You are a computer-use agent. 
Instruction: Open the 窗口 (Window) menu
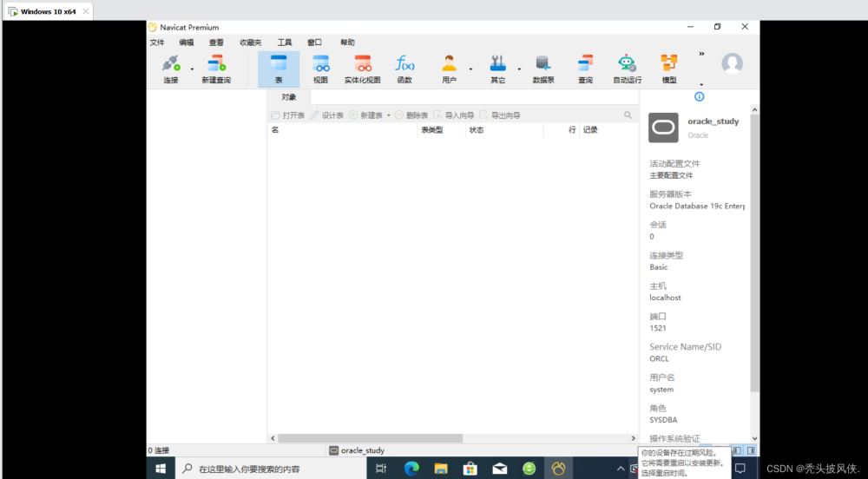pos(314,43)
